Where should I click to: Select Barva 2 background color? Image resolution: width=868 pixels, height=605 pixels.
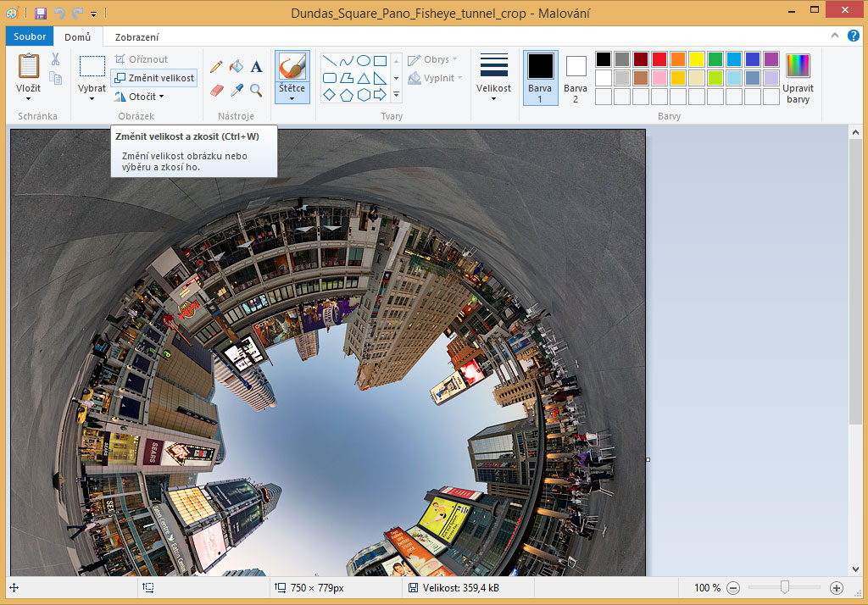click(x=576, y=76)
